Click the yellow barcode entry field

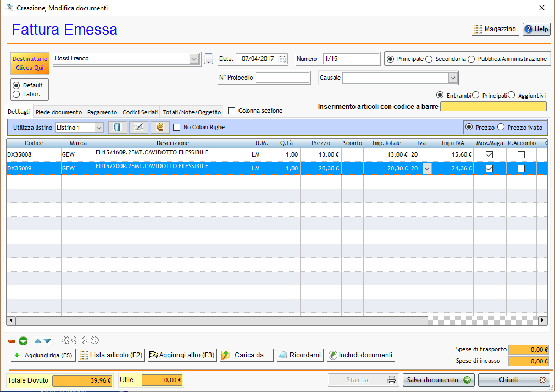click(493, 106)
